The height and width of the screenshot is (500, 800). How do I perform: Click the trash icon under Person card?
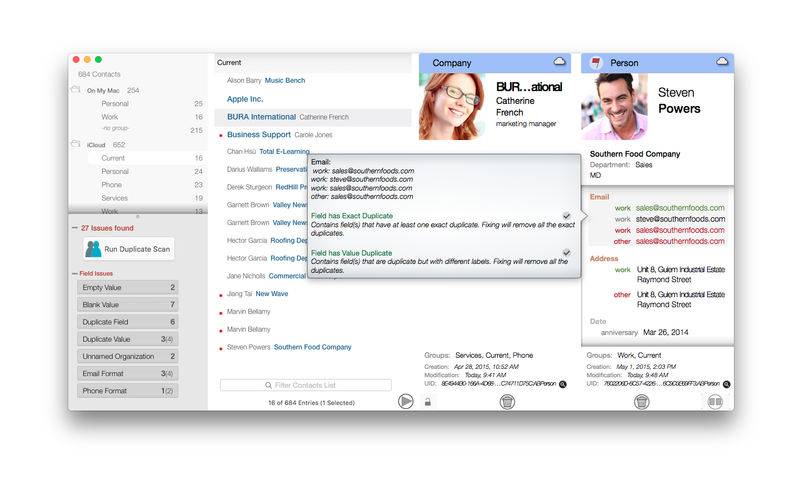(x=642, y=402)
